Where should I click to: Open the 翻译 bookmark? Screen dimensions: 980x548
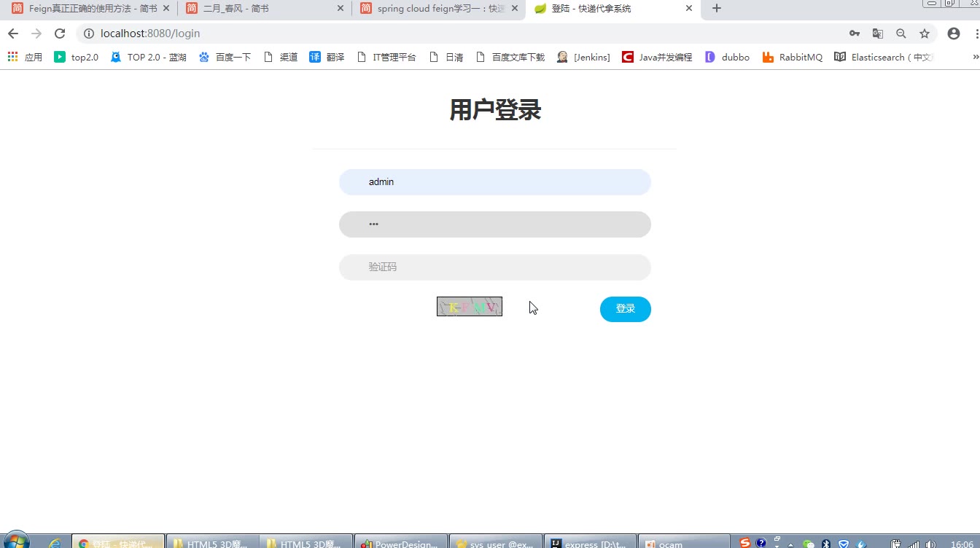(x=327, y=57)
